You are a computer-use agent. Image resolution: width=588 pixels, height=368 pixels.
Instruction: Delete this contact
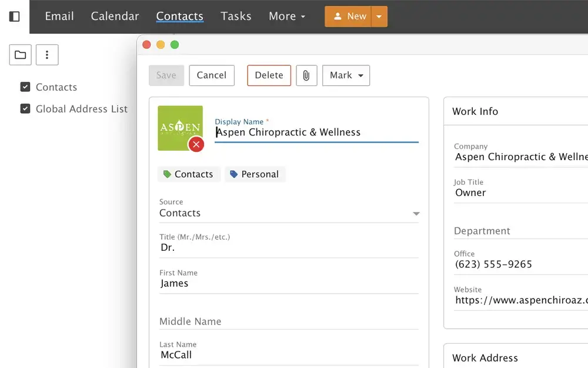coord(269,75)
